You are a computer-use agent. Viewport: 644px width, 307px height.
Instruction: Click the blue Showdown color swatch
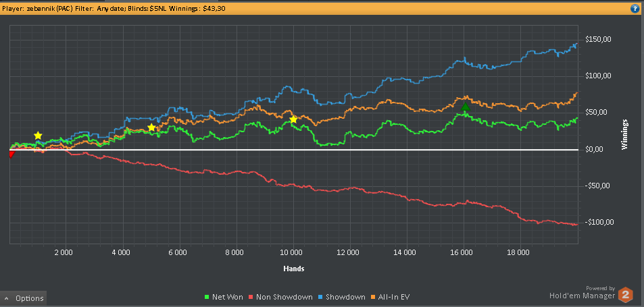coord(322,297)
